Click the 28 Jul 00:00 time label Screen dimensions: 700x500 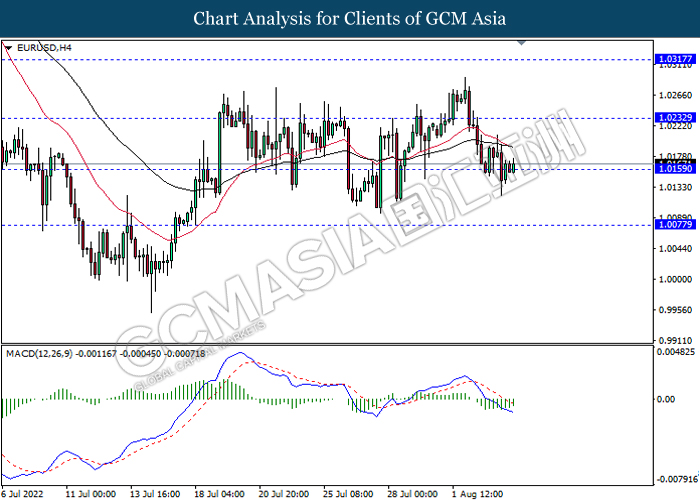click(412, 494)
